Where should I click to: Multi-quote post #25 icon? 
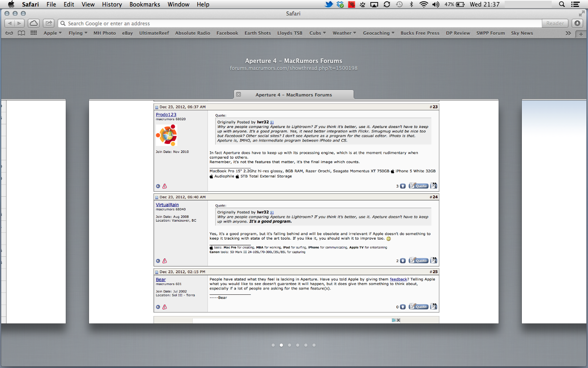[434, 307]
